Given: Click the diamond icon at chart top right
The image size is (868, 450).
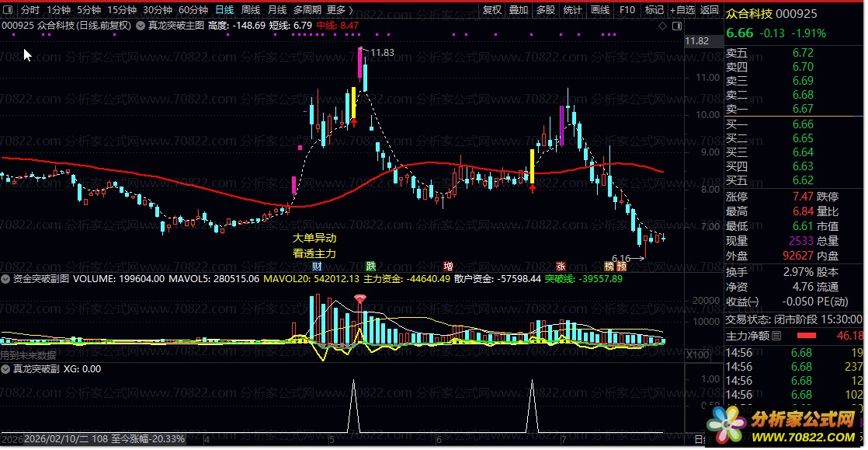Looking at the screenshot, I should (662, 26).
